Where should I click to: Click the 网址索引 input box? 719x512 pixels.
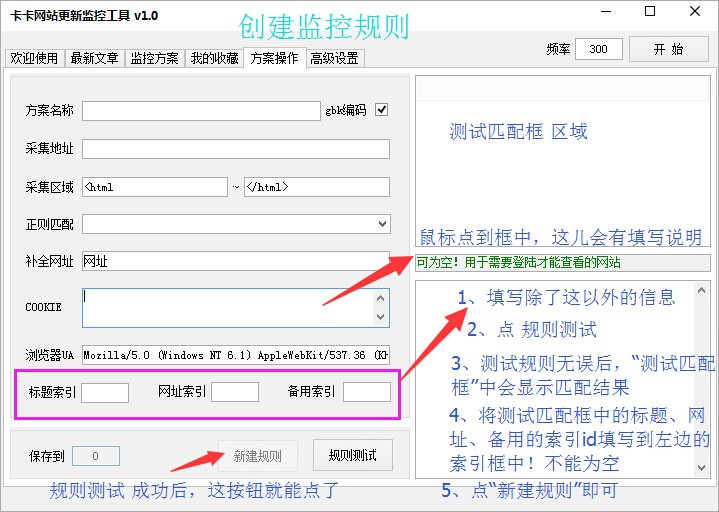[235, 392]
